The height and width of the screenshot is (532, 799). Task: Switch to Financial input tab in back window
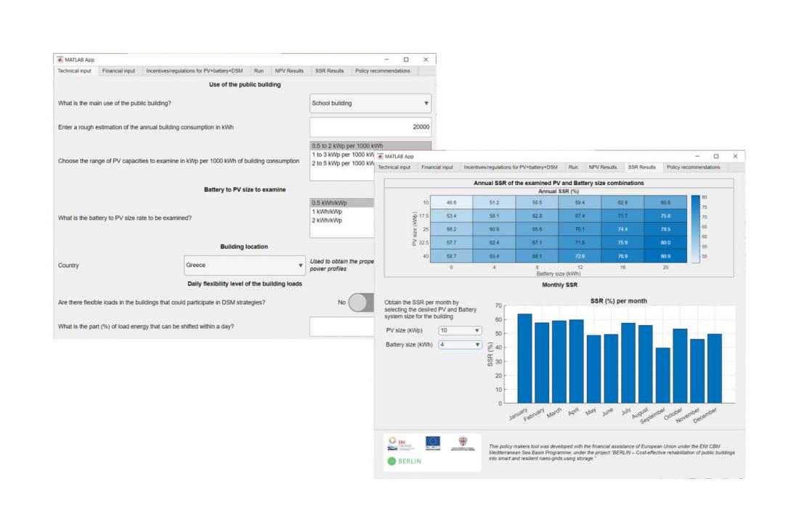(118, 70)
